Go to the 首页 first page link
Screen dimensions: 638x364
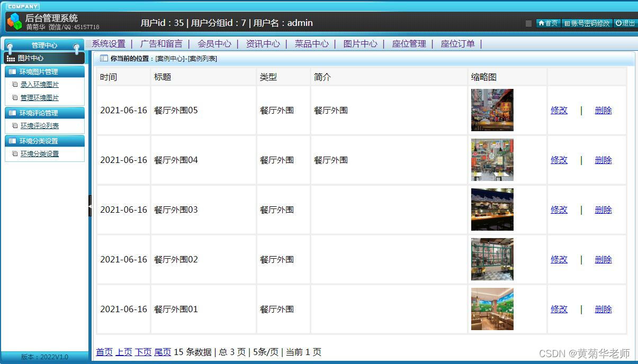tap(104, 352)
